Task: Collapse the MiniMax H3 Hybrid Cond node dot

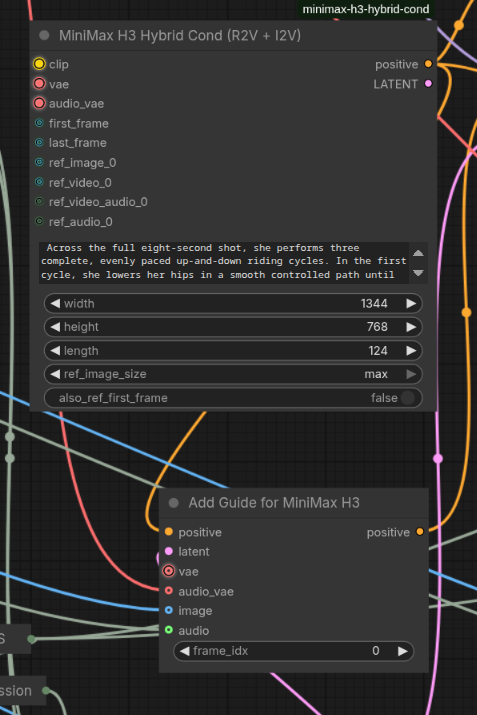Action: click(44, 36)
